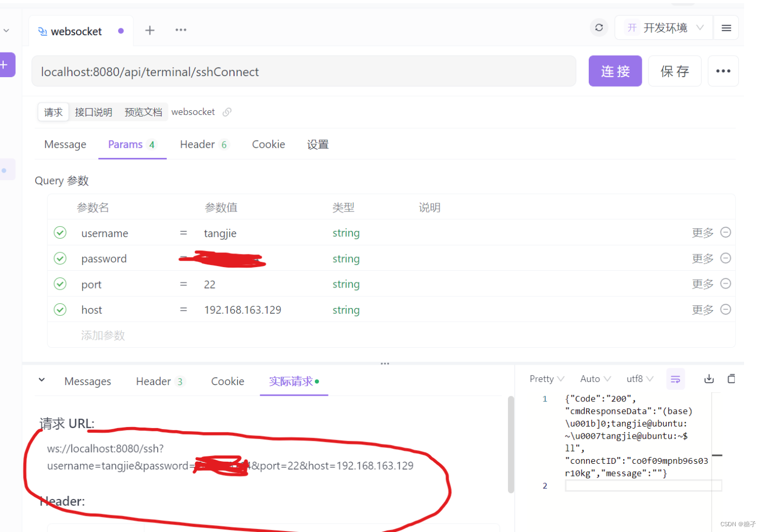Open the request Cookie tab
Image resolution: width=764 pixels, height=532 pixels.
point(268,144)
